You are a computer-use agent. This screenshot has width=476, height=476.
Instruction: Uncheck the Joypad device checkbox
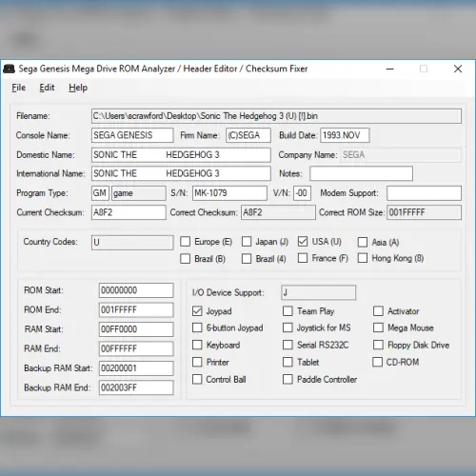(197, 311)
